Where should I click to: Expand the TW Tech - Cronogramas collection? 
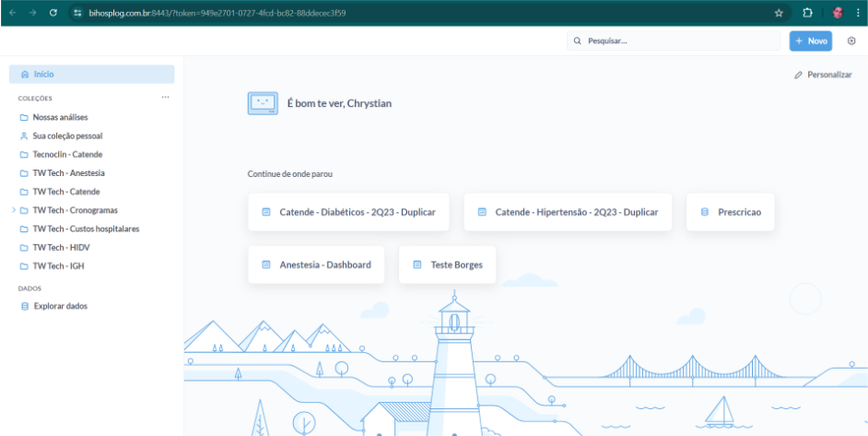tap(13, 210)
